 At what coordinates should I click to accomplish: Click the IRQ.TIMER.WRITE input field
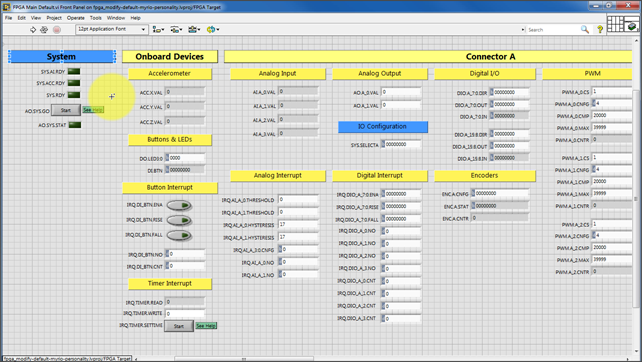pyautogui.click(x=185, y=314)
